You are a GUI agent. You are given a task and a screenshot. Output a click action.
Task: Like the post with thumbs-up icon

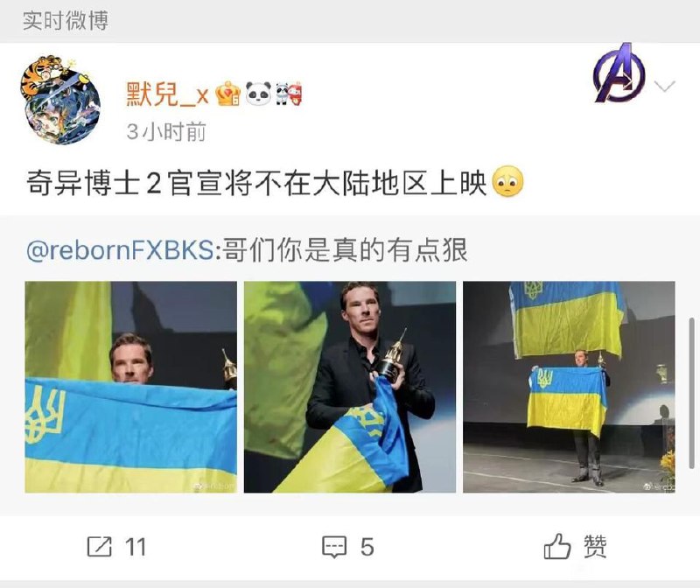click(557, 546)
